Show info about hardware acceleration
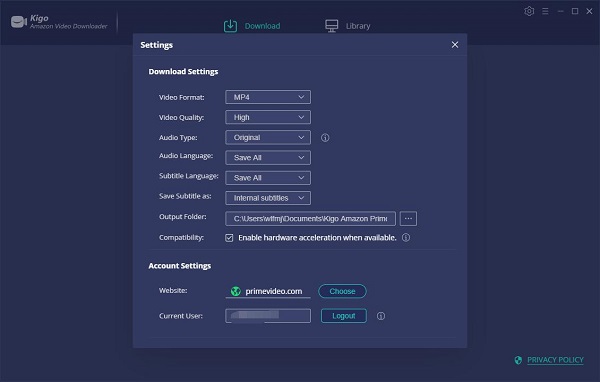This screenshot has width=600, height=382. [x=406, y=238]
